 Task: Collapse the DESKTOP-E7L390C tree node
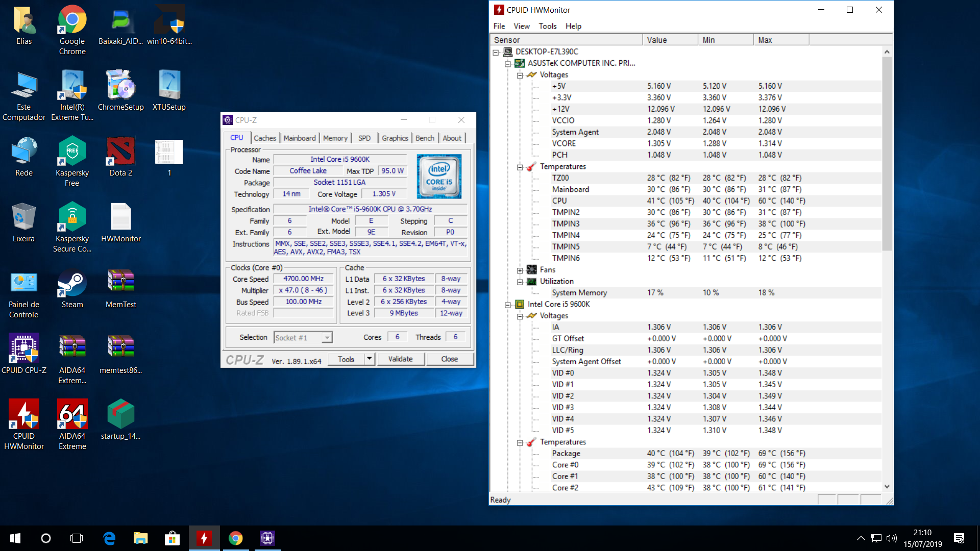pos(496,52)
